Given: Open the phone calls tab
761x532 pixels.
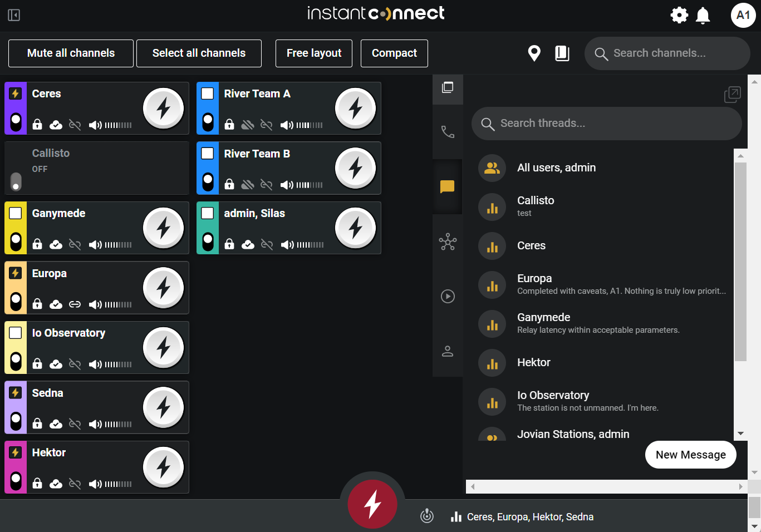Looking at the screenshot, I should pyautogui.click(x=448, y=132).
